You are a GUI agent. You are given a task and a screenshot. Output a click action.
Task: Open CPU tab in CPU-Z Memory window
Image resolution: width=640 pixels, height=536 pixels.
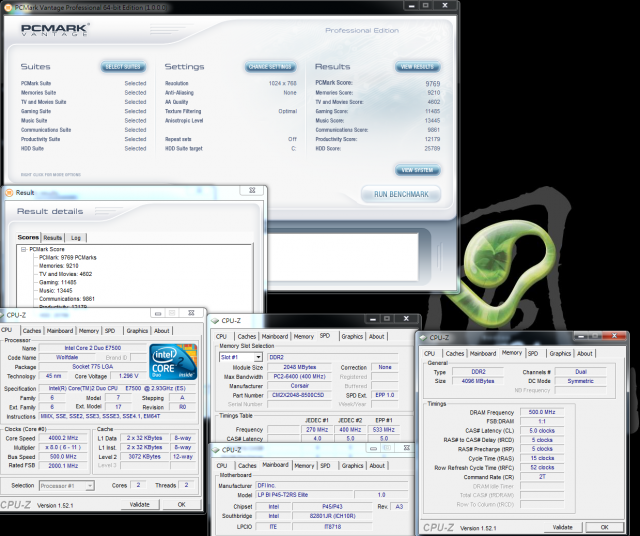(429, 354)
